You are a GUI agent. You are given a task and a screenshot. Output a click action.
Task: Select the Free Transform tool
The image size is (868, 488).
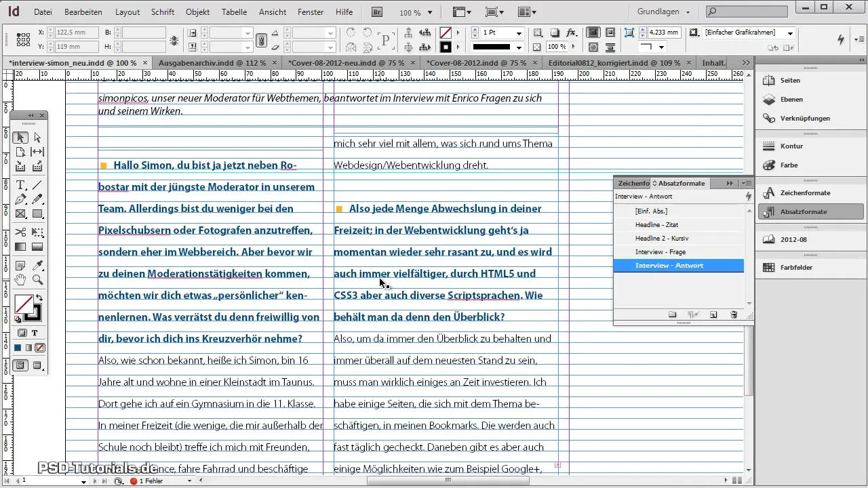[x=37, y=232]
